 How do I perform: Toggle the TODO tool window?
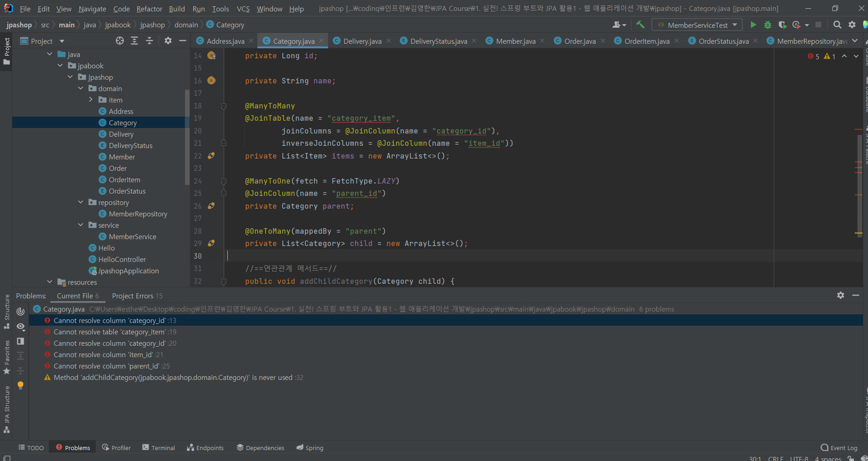[x=31, y=448]
